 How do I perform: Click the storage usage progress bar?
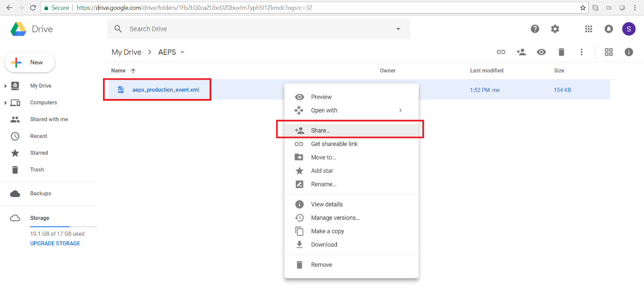pyautogui.click(x=63, y=227)
